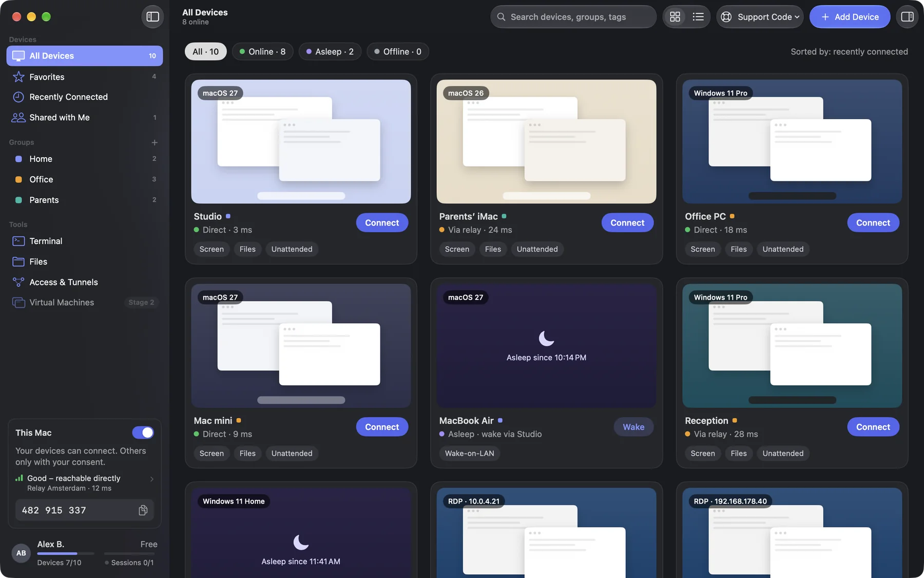Switch to list view layout

point(698,17)
